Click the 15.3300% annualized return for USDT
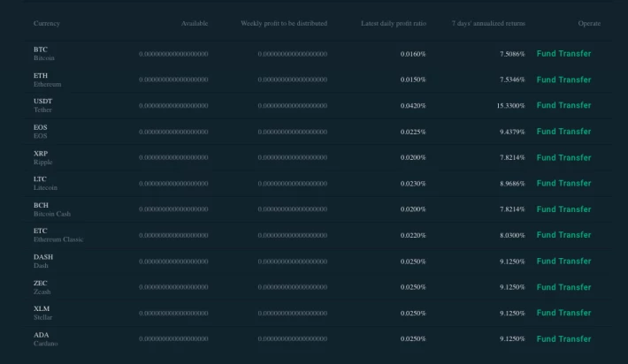Image resolution: width=628 pixels, height=364 pixels. (x=510, y=106)
